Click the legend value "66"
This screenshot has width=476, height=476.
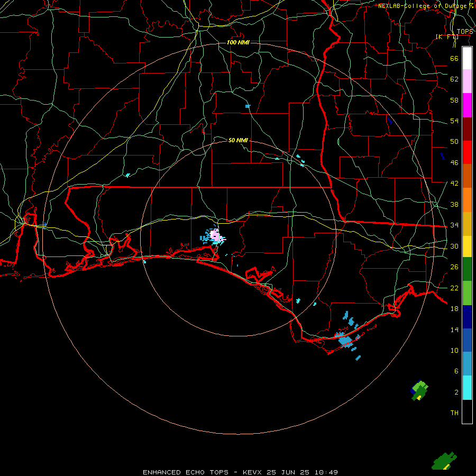tap(454, 58)
